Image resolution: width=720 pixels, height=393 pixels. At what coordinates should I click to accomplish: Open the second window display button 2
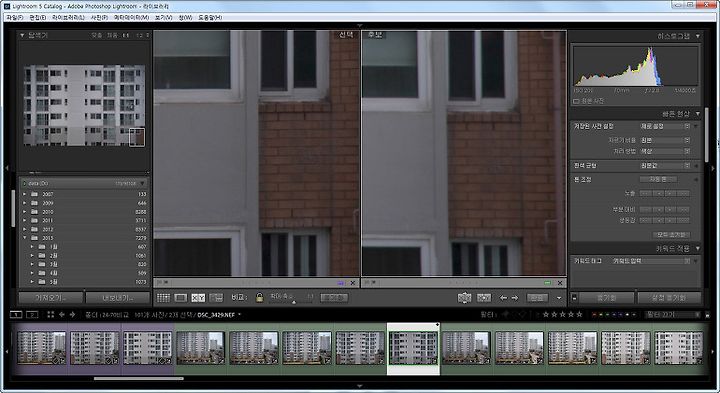[32, 314]
